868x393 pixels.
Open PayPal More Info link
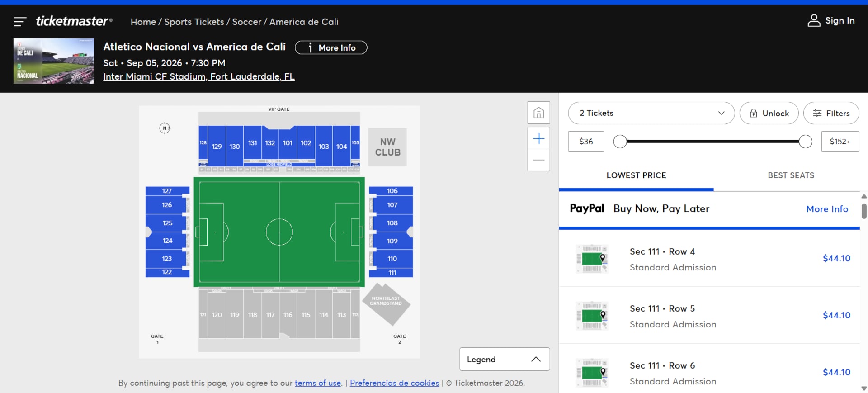tap(827, 209)
